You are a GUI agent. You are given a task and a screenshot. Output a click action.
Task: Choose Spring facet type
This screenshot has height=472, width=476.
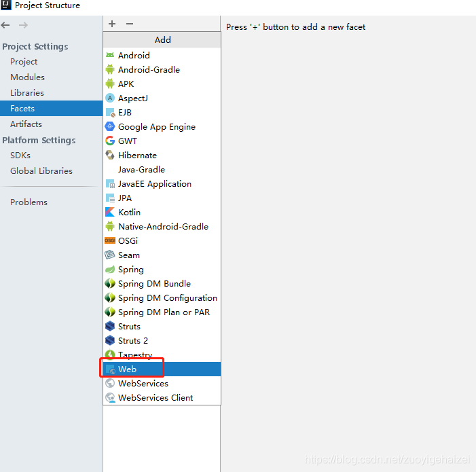162,269
